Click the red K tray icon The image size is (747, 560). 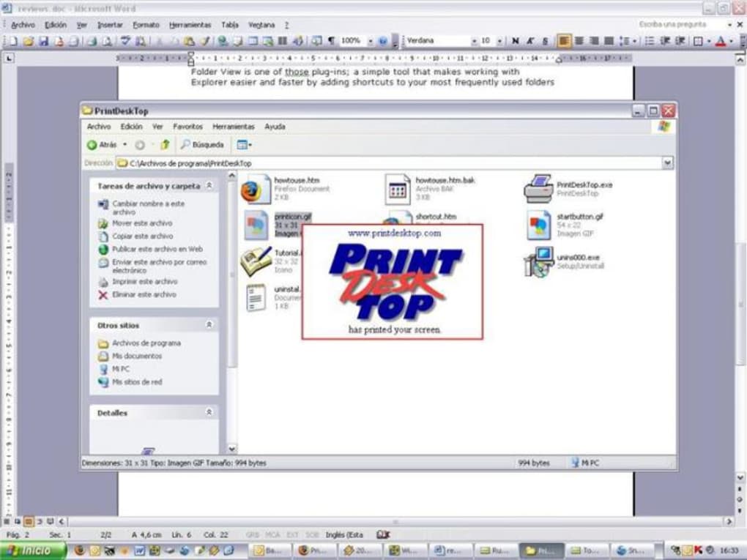(x=699, y=550)
